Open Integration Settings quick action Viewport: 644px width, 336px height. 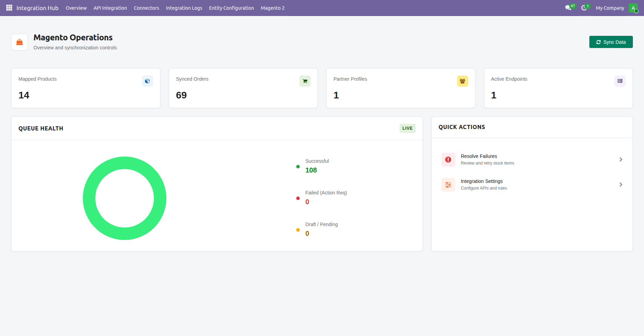532,185
